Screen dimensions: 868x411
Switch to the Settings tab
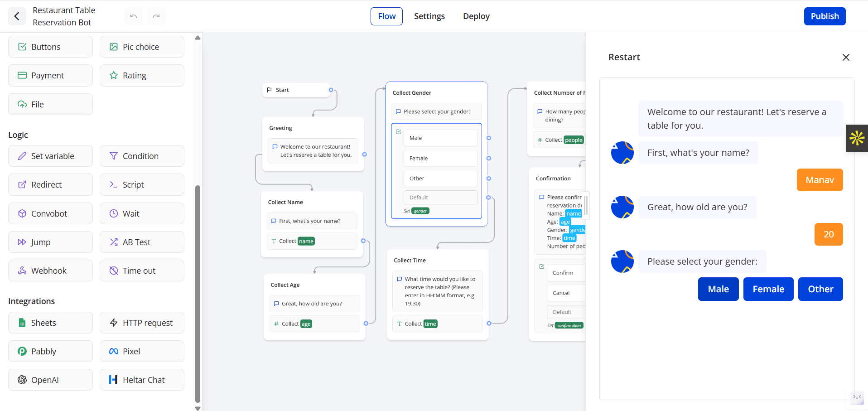tap(429, 16)
